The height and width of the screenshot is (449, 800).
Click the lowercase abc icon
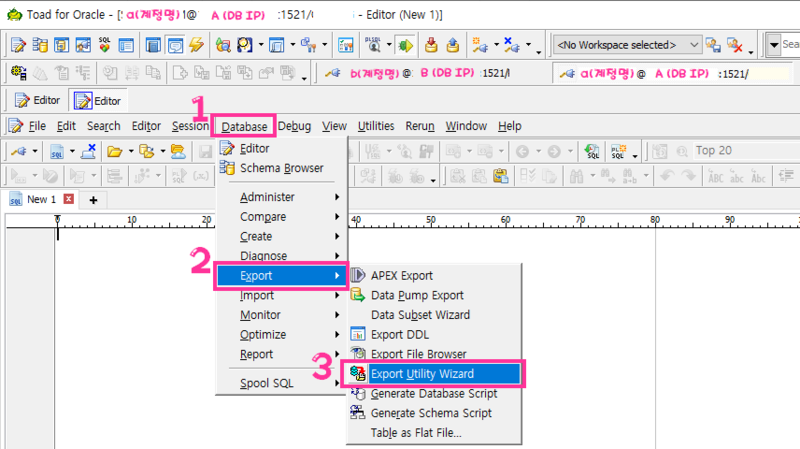737,177
